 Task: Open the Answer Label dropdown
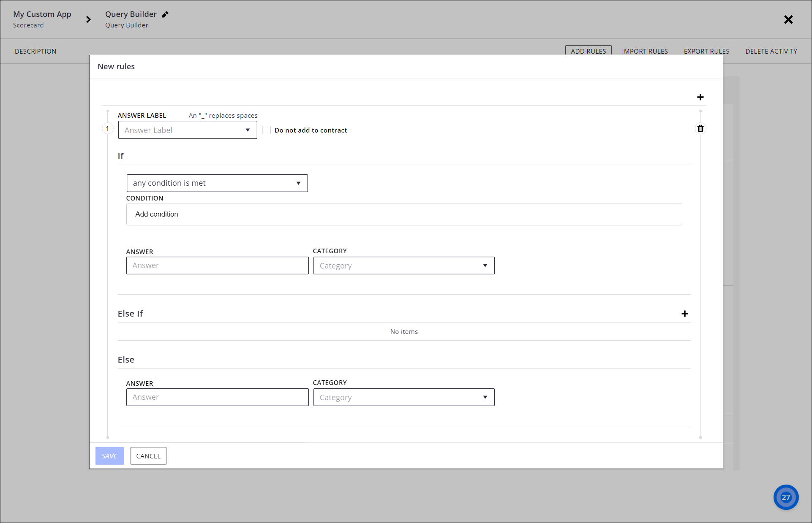(x=248, y=130)
